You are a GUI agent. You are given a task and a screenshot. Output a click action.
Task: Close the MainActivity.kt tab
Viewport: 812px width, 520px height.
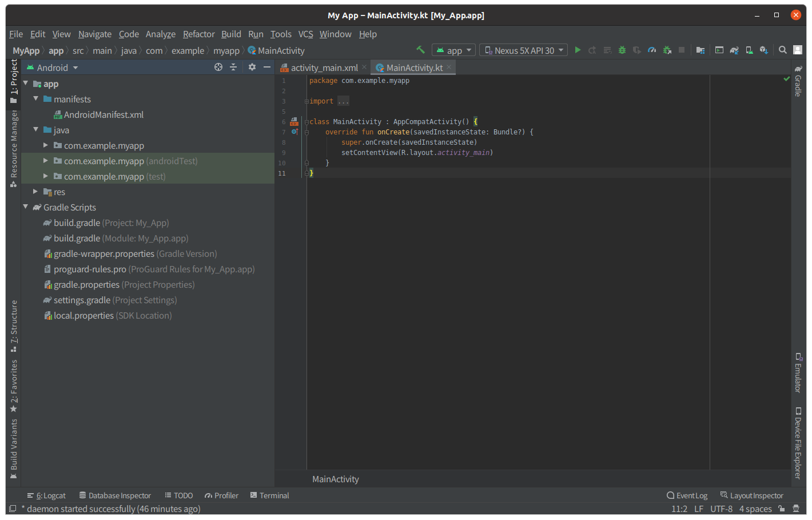pyautogui.click(x=449, y=67)
